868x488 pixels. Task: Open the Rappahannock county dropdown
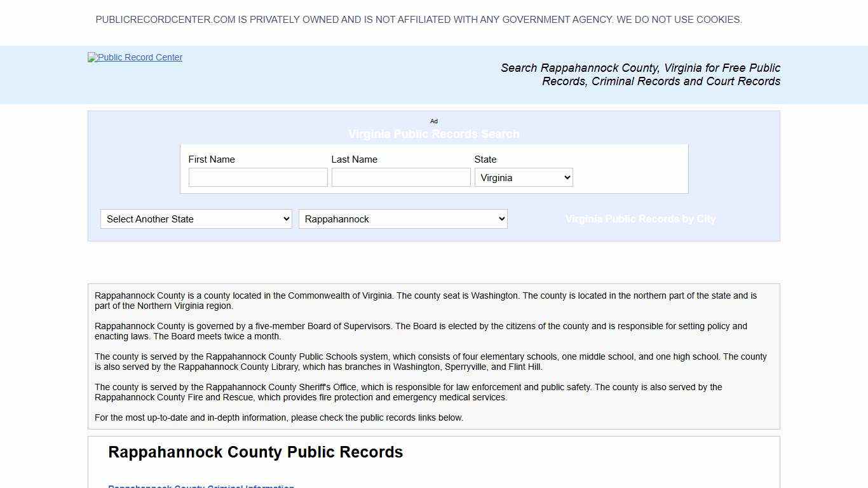(403, 219)
